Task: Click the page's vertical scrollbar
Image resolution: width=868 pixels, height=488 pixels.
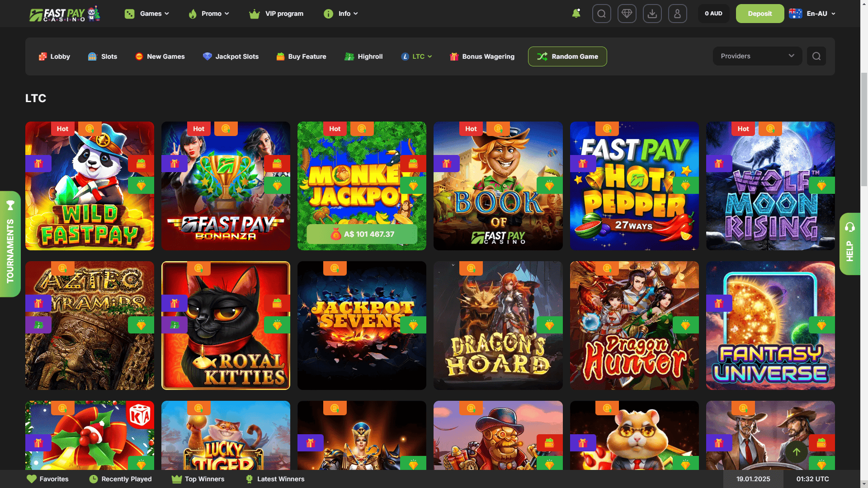Action: click(x=863, y=129)
